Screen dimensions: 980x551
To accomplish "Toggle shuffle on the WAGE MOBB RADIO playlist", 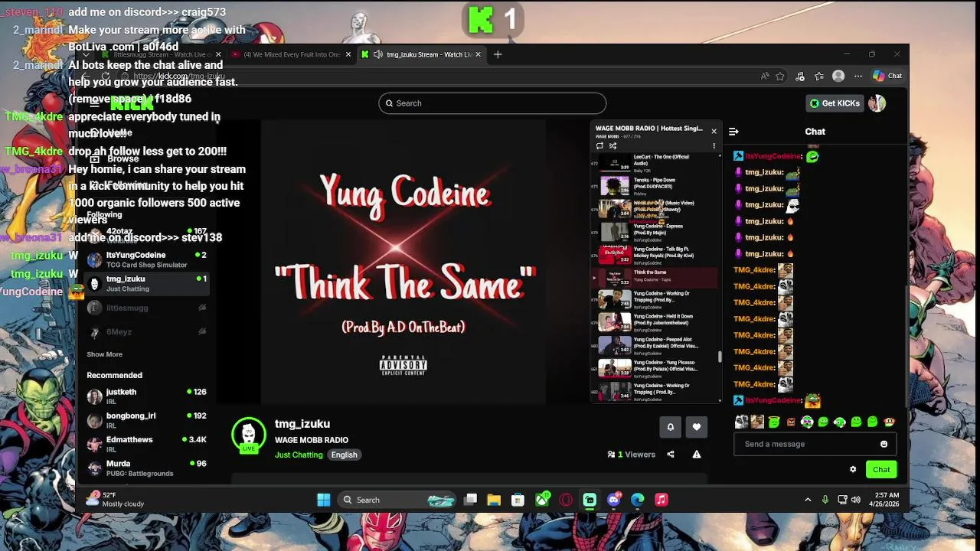I will pos(612,145).
